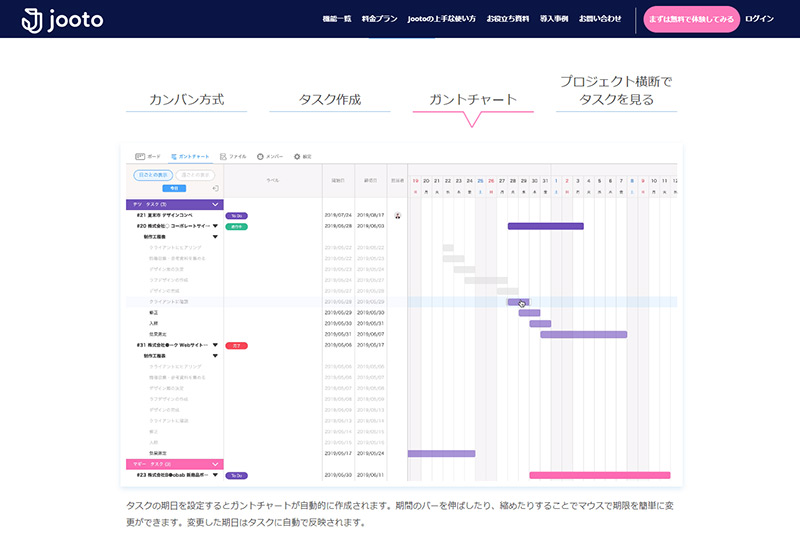Screen dimensions: 800x543
Task: Collapse 制作工程表 checklist under task #31
Action: (215, 356)
